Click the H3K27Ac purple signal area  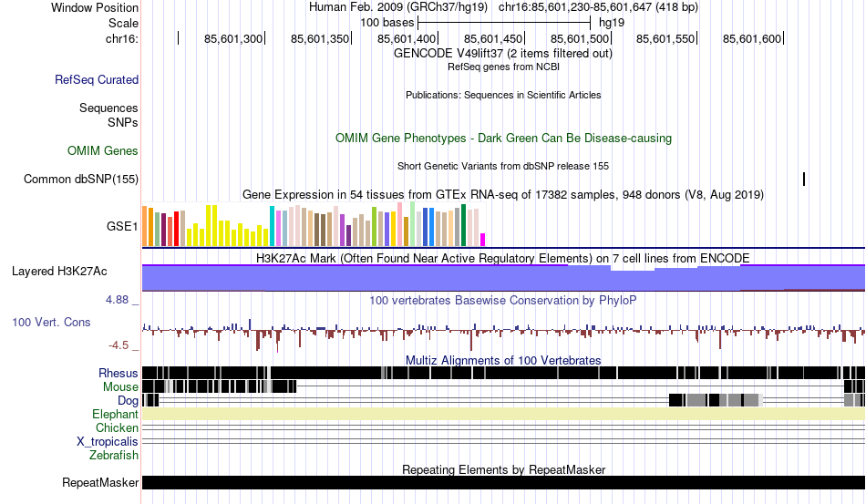[504, 278]
